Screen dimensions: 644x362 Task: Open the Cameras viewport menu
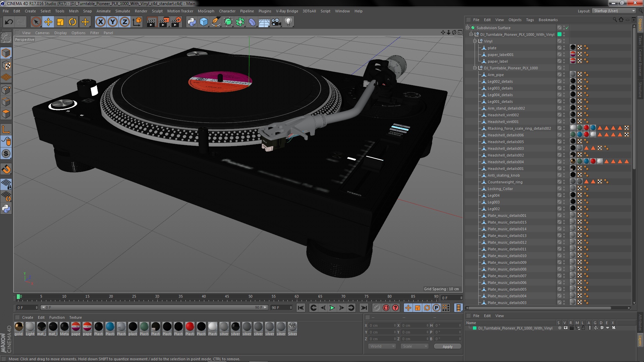(x=42, y=33)
